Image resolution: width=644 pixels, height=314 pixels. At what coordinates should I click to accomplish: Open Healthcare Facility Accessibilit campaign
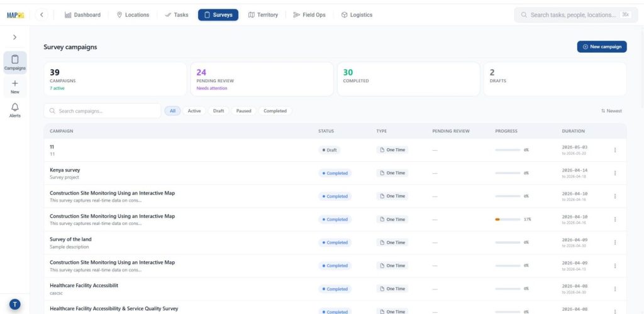pos(84,285)
